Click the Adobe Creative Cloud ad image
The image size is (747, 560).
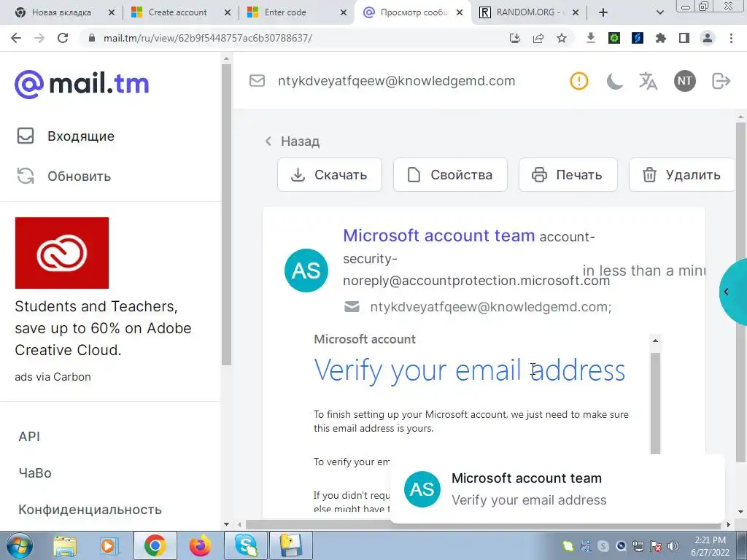(62, 253)
